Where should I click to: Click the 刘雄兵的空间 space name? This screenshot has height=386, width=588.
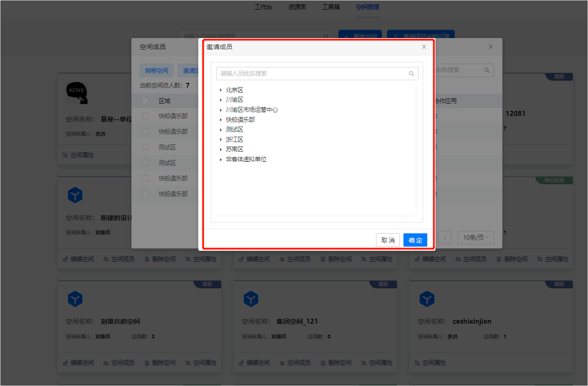120,321
